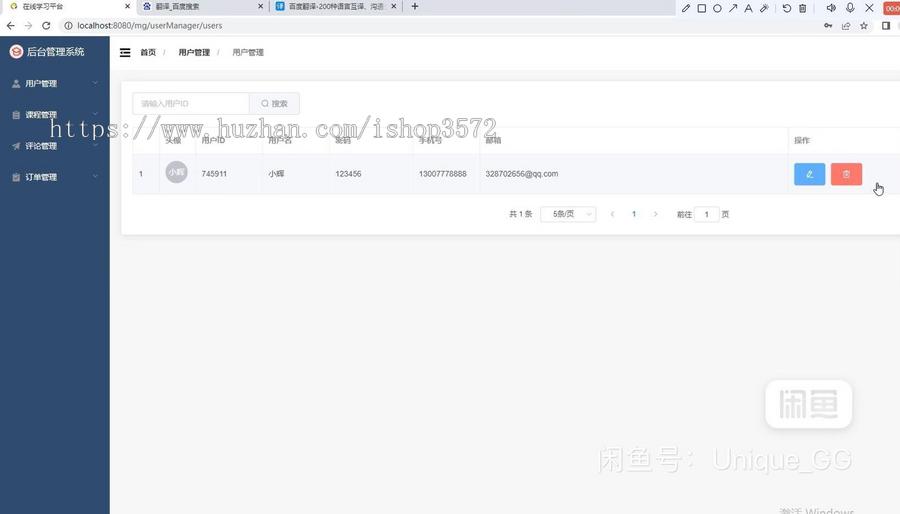Image resolution: width=900 pixels, height=514 pixels.
Task: Click the saved passwords key icon
Action: 828,26
